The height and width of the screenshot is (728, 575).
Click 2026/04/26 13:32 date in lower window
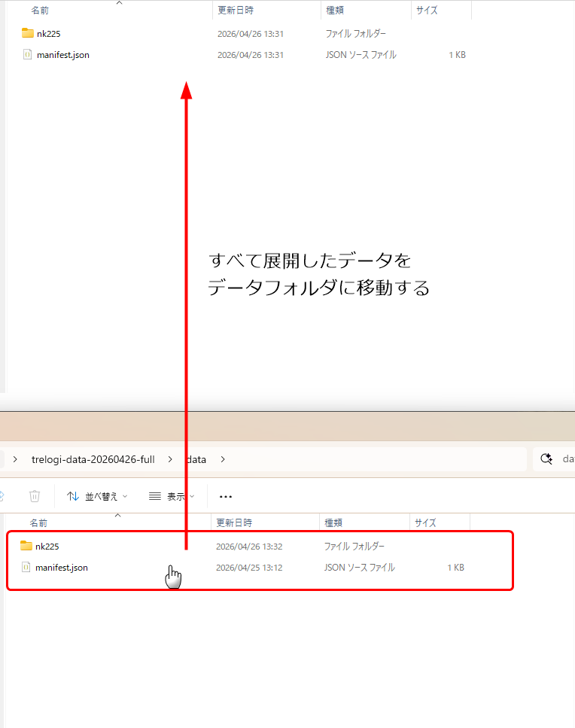[249, 547]
